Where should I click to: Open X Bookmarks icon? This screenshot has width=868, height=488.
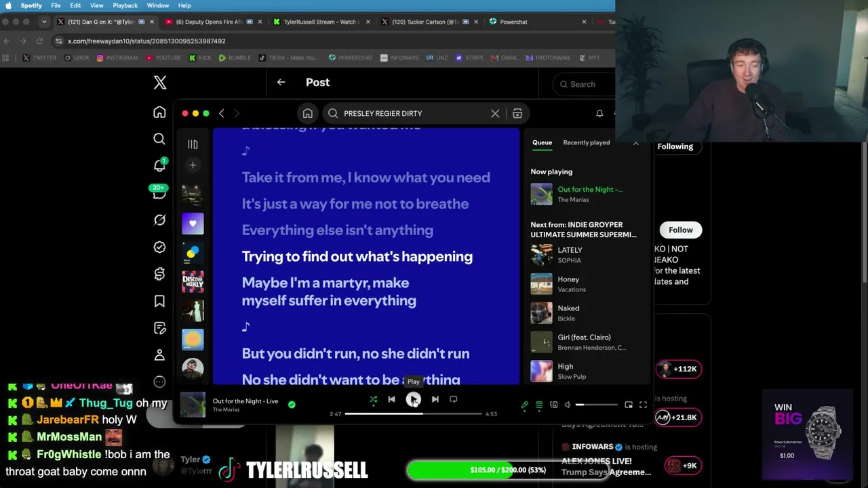[159, 301]
